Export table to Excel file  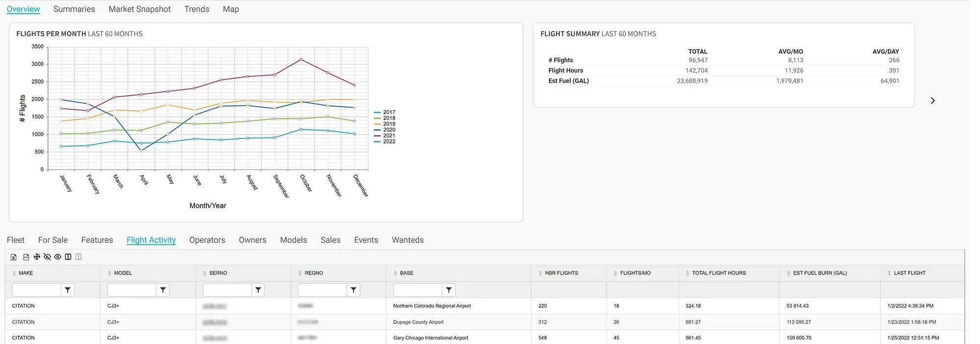[14, 257]
